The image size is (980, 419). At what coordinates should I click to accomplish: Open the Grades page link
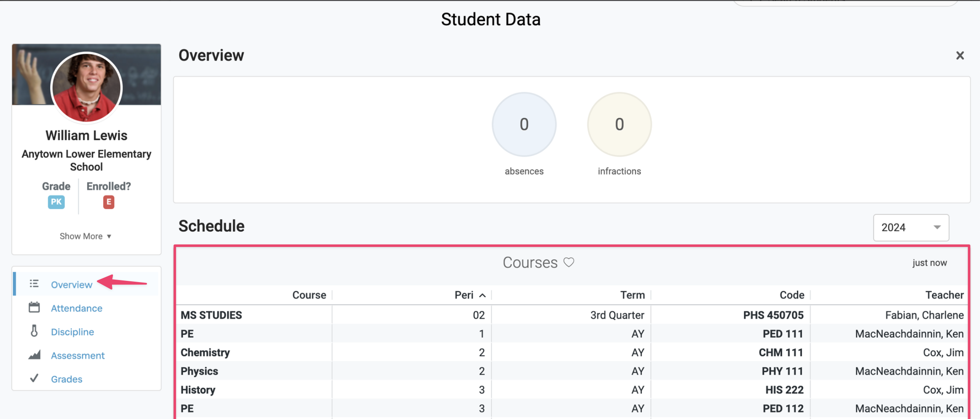click(x=66, y=379)
